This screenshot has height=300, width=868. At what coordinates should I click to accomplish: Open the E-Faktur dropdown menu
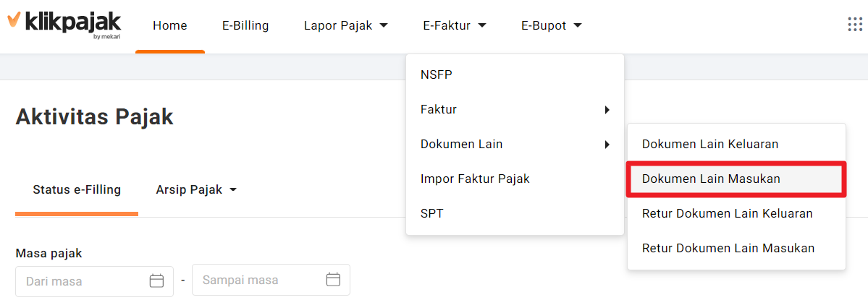454,25
